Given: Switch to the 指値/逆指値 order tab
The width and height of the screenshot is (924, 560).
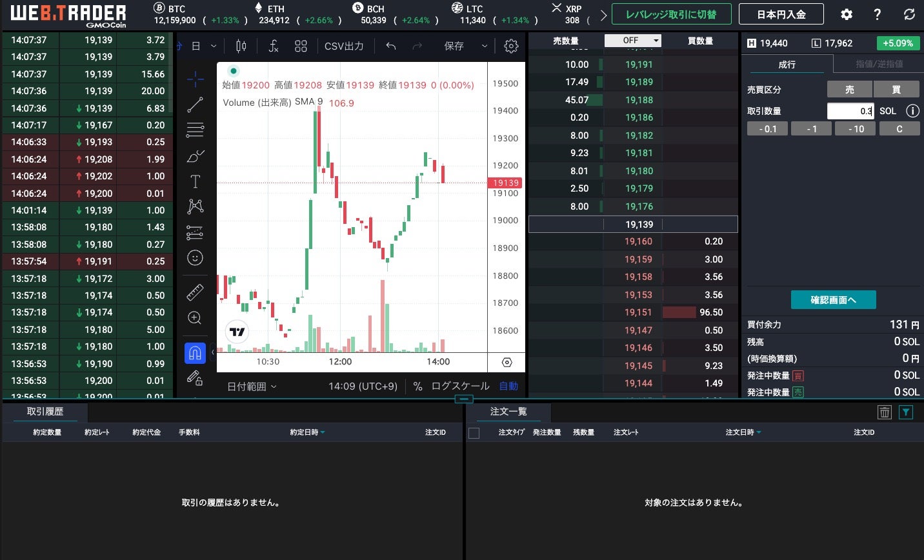Looking at the screenshot, I should (x=879, y=64).
